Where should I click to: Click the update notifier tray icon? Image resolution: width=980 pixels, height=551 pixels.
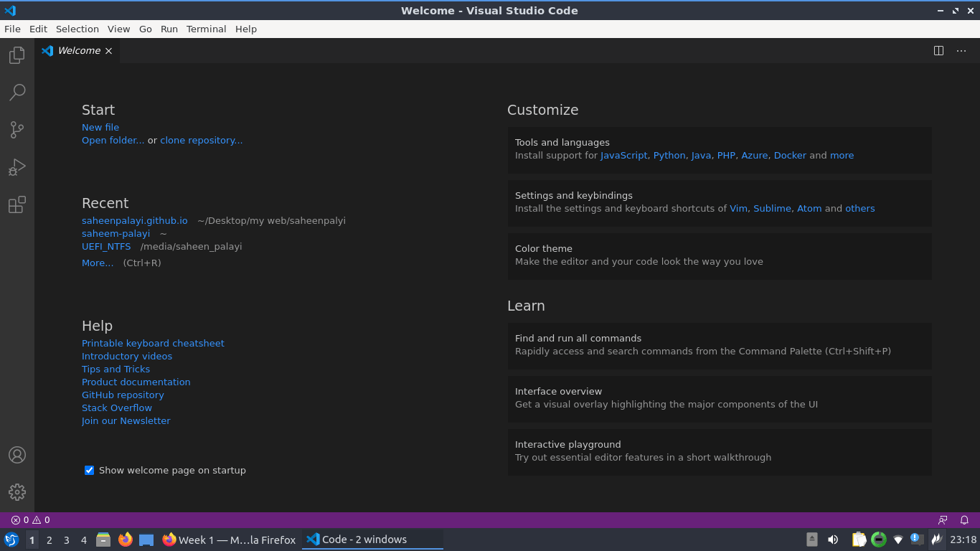916,539
